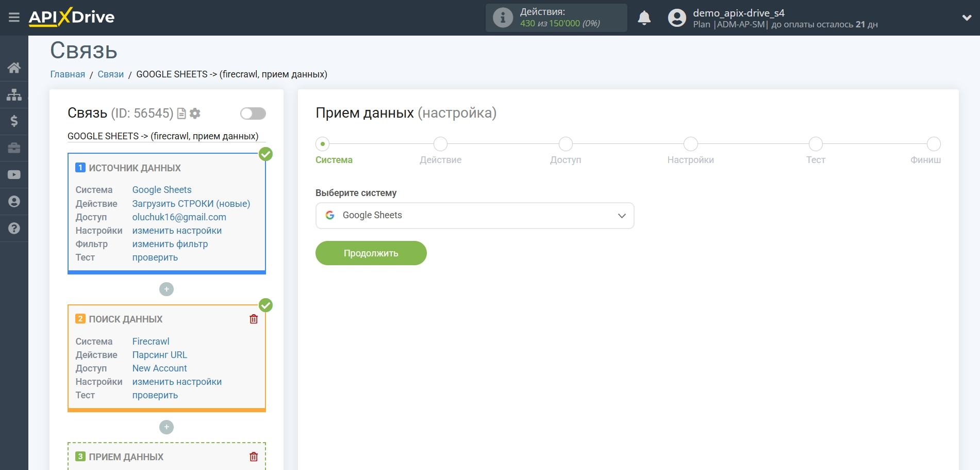Viewport: 980px width, 470px height.
Task: Click the green Продолжить button
Action: pos(371,253)
